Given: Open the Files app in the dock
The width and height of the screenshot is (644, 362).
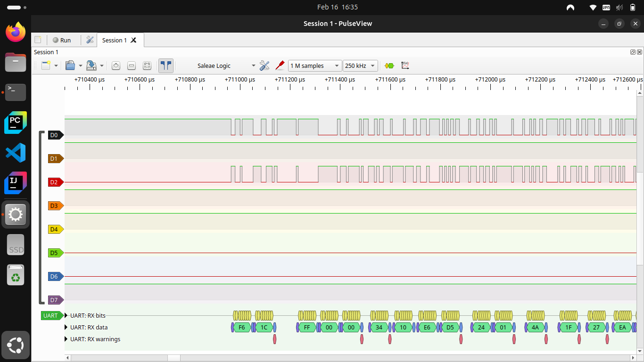Looking at the screenshot, I should 16,62.
